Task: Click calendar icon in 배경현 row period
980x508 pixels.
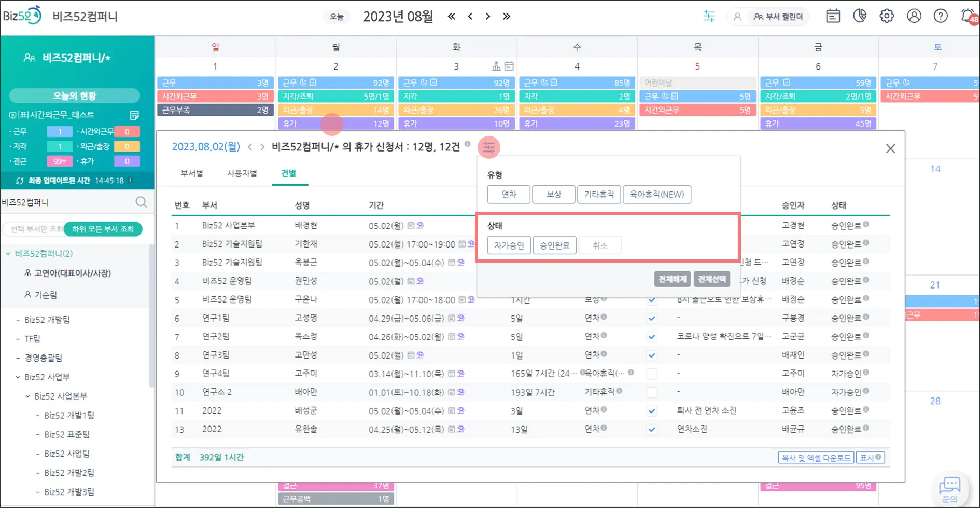Action: [x=411, y=225]
